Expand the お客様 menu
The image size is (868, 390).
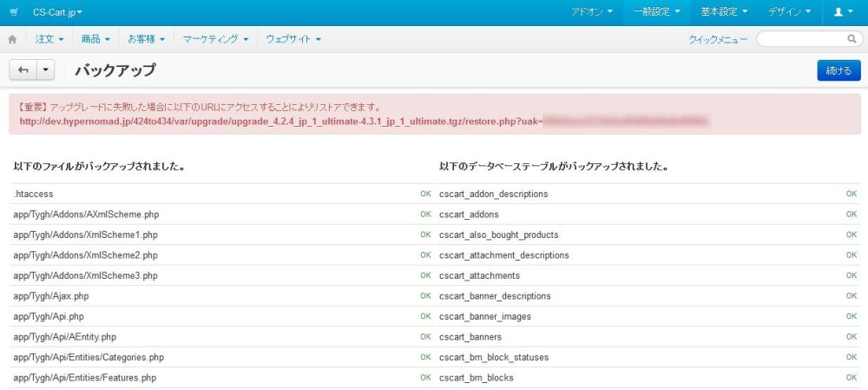tap(146, 39)
